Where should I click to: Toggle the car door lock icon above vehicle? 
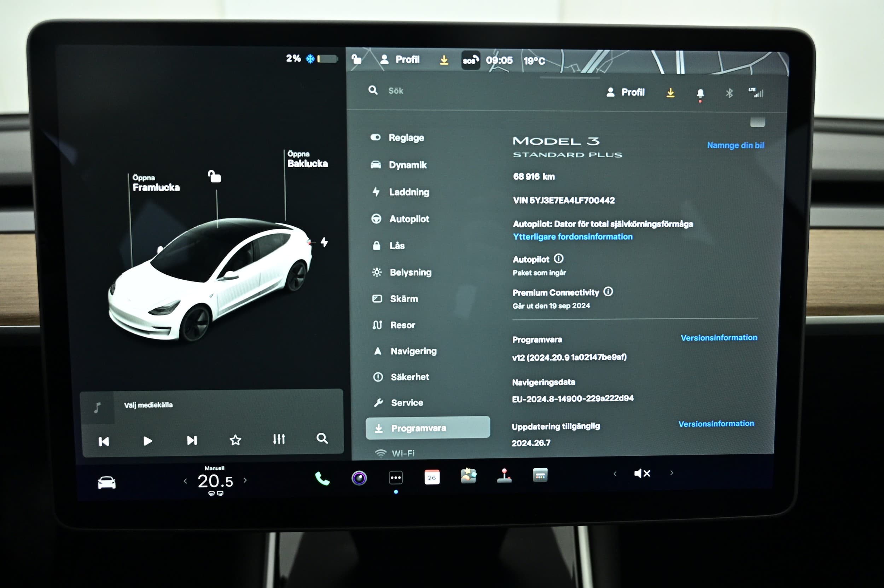(x=215, y=176)
